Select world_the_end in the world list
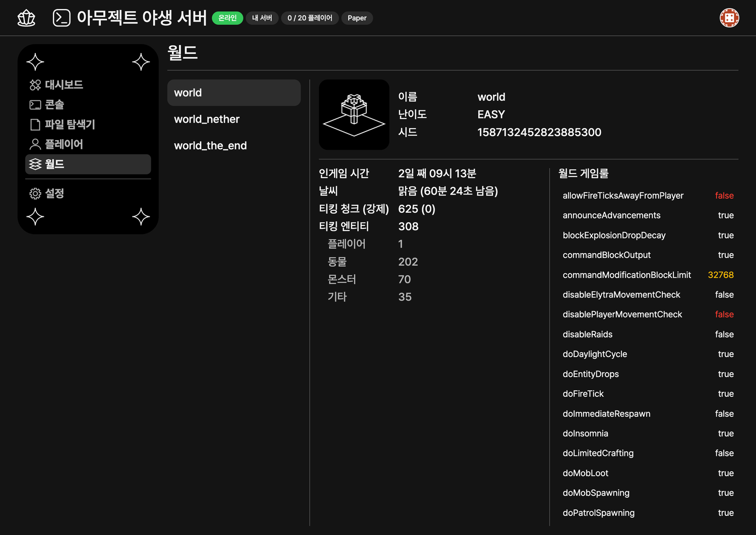This screenshot has width=756, height=535. (x=210, y=146)
